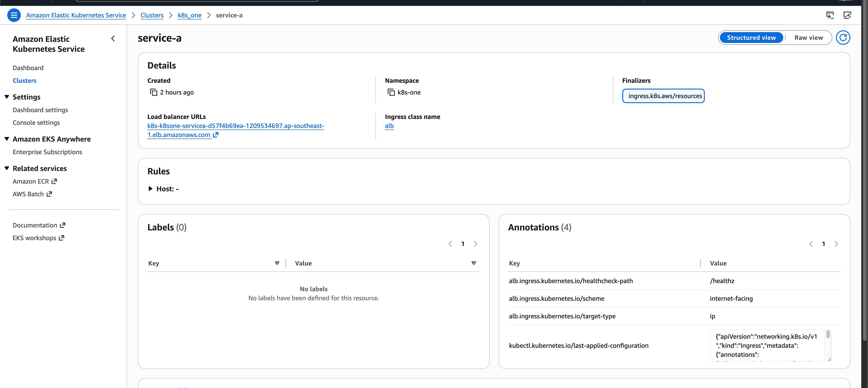This screenshot has height=388, width=868.
Task: Copy the Created timestamp
Action: pyautogui.click(x=154, y=92)
